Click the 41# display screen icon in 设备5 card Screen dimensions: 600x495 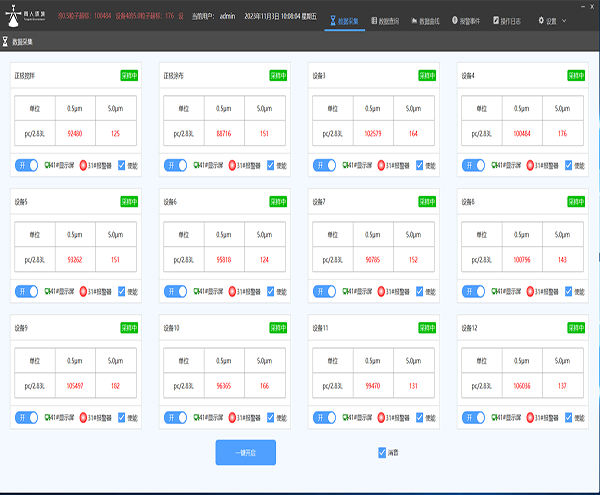click(x=47, y=291)
